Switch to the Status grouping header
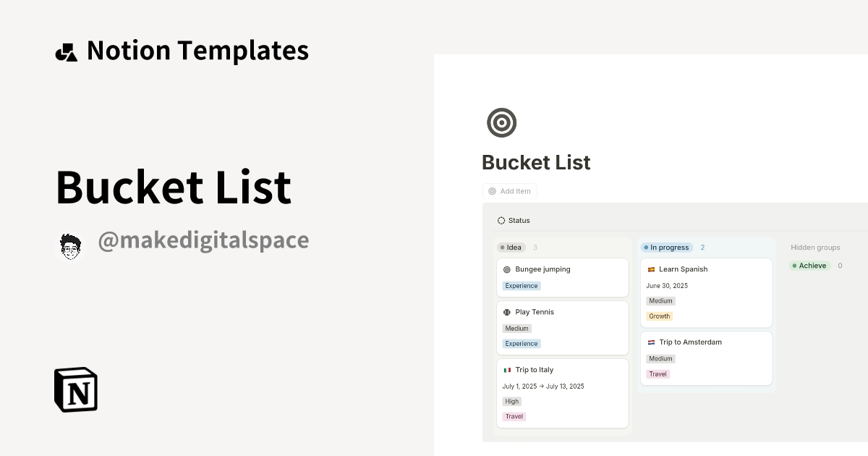The height and width of the screenshot is (456, 868). coord(520,220)
